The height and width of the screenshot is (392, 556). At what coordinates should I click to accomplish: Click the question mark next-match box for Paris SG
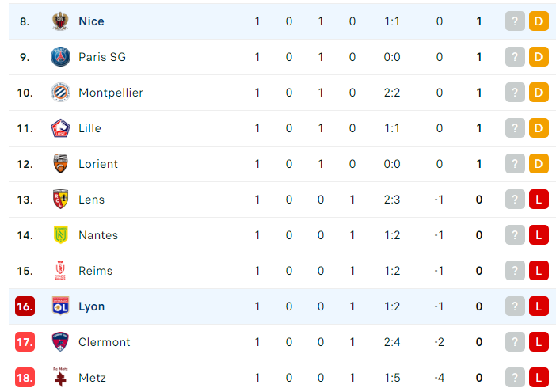[515, 57]
